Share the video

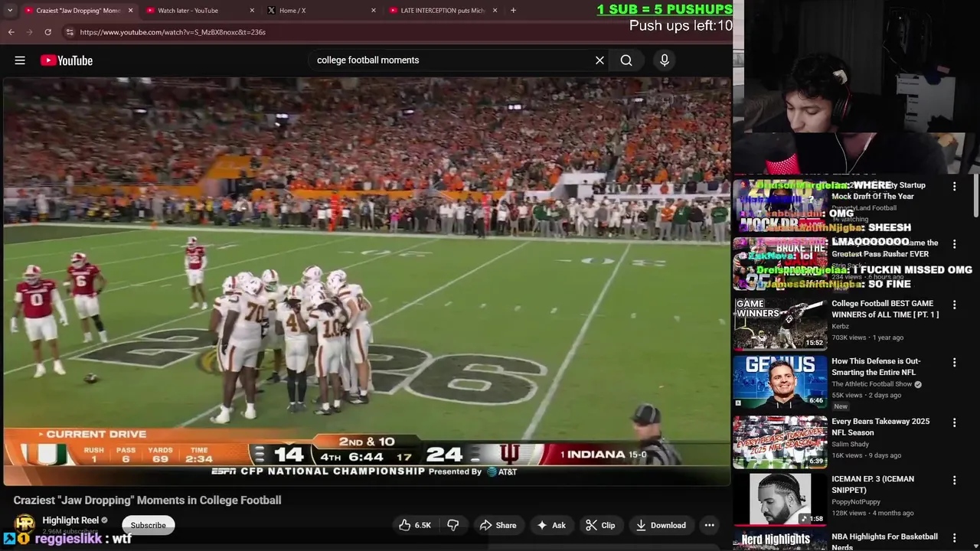(x=498, y=525)
